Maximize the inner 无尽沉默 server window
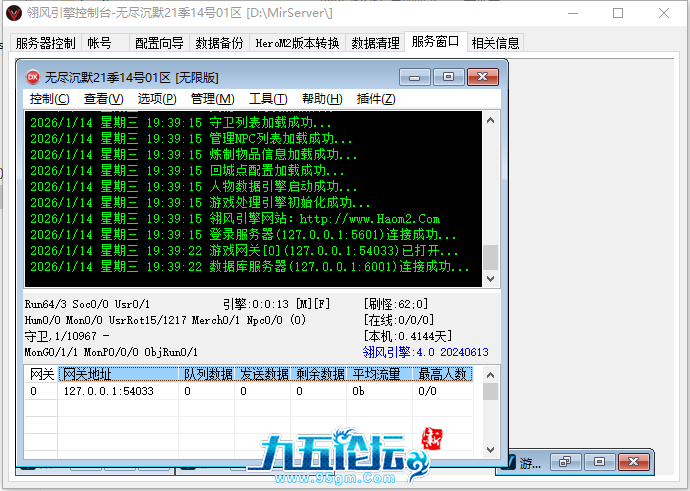Viewport: 690px width, 491px height. [449, 77]
